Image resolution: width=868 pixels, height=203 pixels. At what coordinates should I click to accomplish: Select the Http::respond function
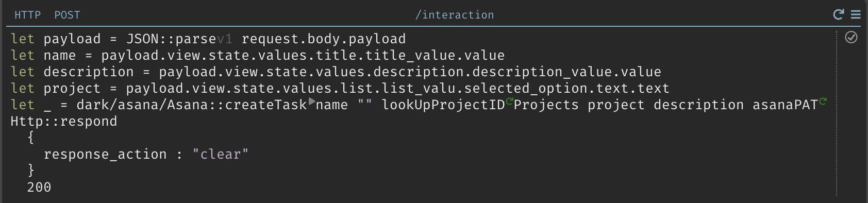click(x=64, y=121)
